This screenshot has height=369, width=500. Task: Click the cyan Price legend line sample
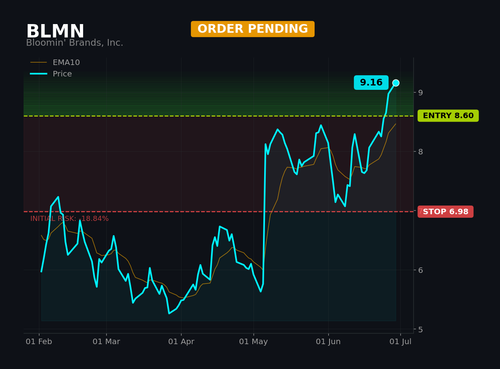(38, 74)
